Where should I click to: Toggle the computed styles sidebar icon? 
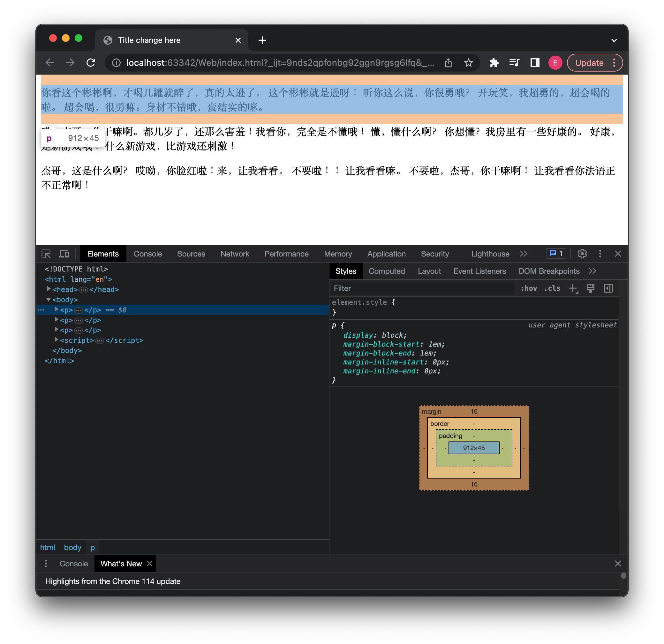pyautogui.click(x=608, y=288)
